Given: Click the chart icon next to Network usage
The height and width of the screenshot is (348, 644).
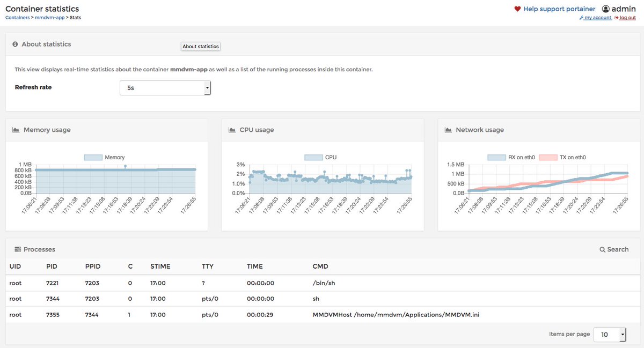Looking at the screenshot, I should pos(448,130).
